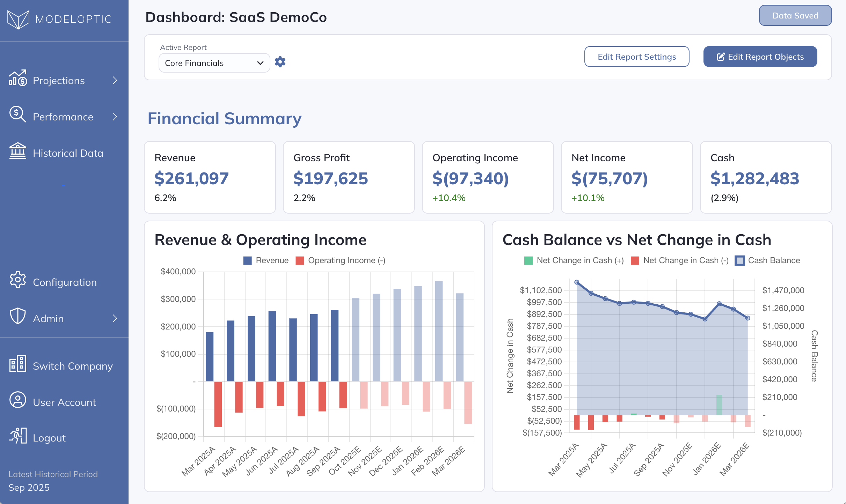This screenshot has height=504, width=846.
Task: Click the Historical Data bank icon
Action: click(x=17, y=150)
